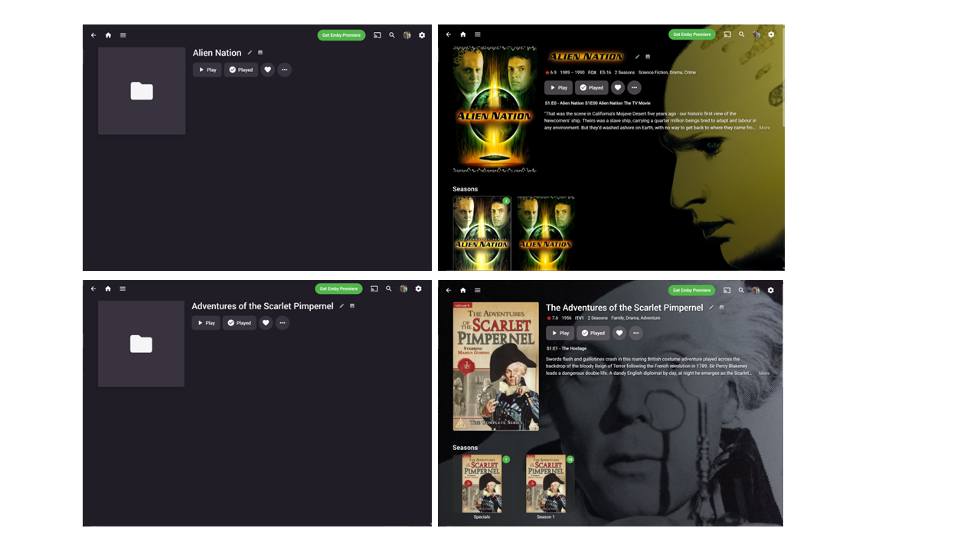Open Home in the Alien Nation poster screenshot
980x551 pixels.
pyautogui.click(x=463, y=34)
